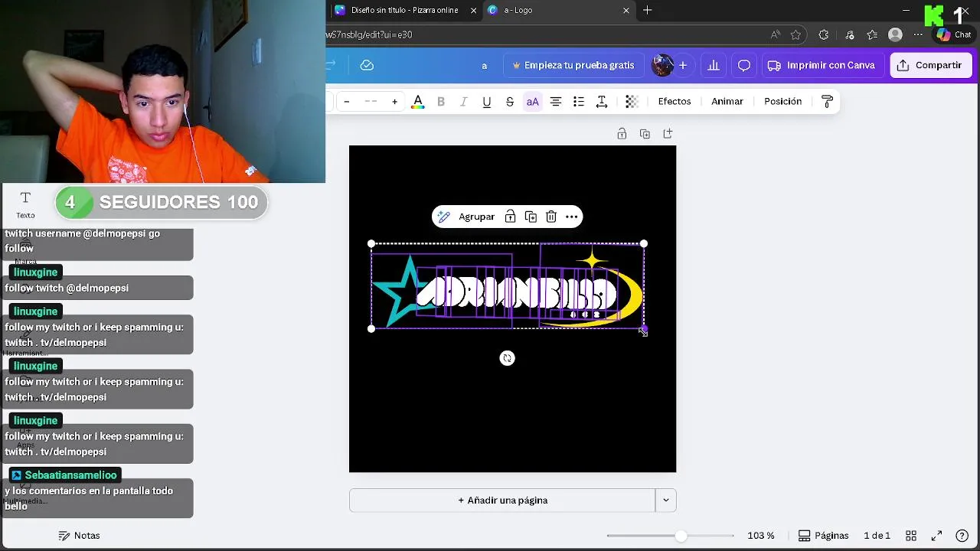The image size is (980, 551).
Task: Duplicate the page using icon above canvas
Action: click(x=645, y=134)
